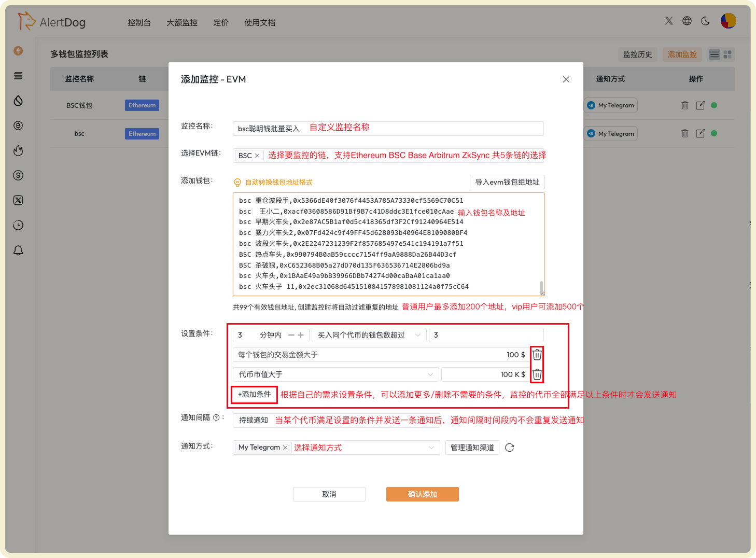Open the droplet sidebar icon
The height and width of the screenshot is (558, 756).
18,101
